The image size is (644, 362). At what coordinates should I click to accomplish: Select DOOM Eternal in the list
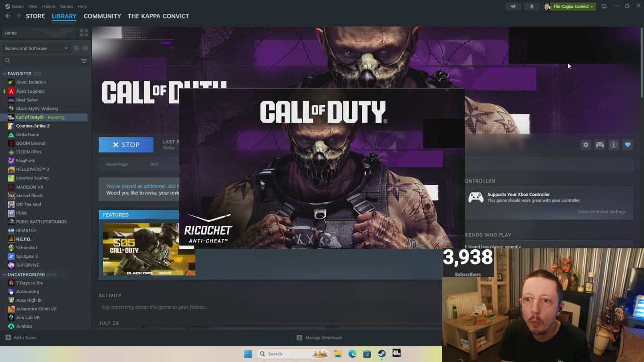(x=30, y=143)
